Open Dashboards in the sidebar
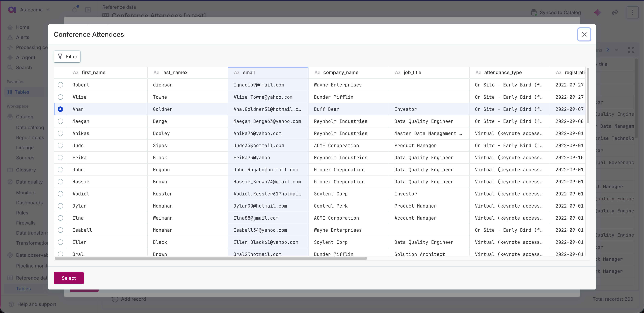The height and width of the screenshot is (313, 644). pyautogui.click(x=29, y=203)
